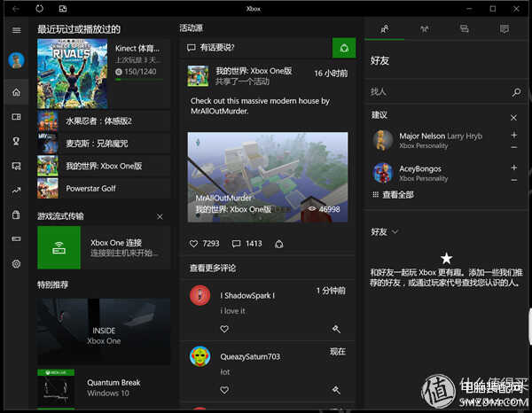
Task: Click the 找人 search input field
Action: click(440, 92)
